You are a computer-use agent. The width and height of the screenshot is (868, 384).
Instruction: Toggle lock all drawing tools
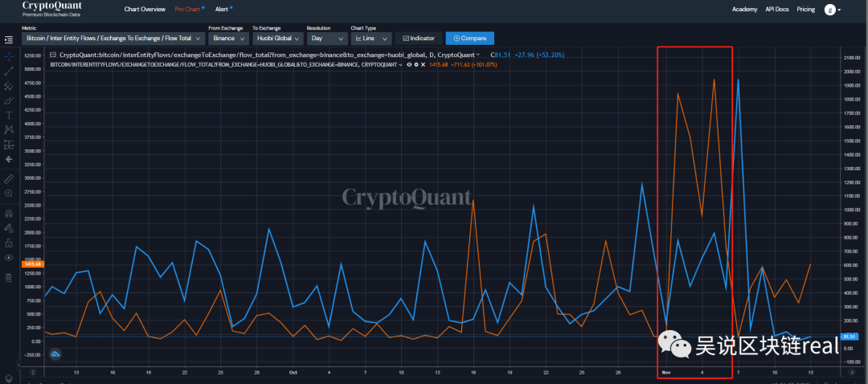click(x=9, y=243)
